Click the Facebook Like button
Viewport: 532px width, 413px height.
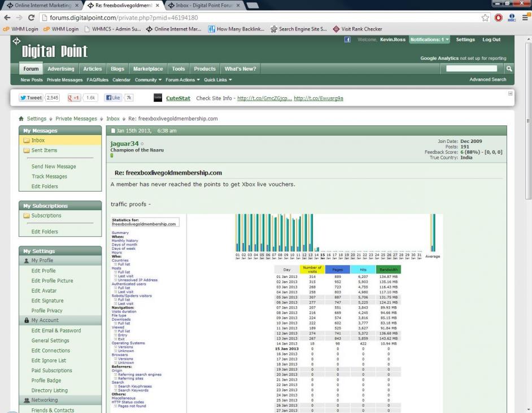click(112, 98)
